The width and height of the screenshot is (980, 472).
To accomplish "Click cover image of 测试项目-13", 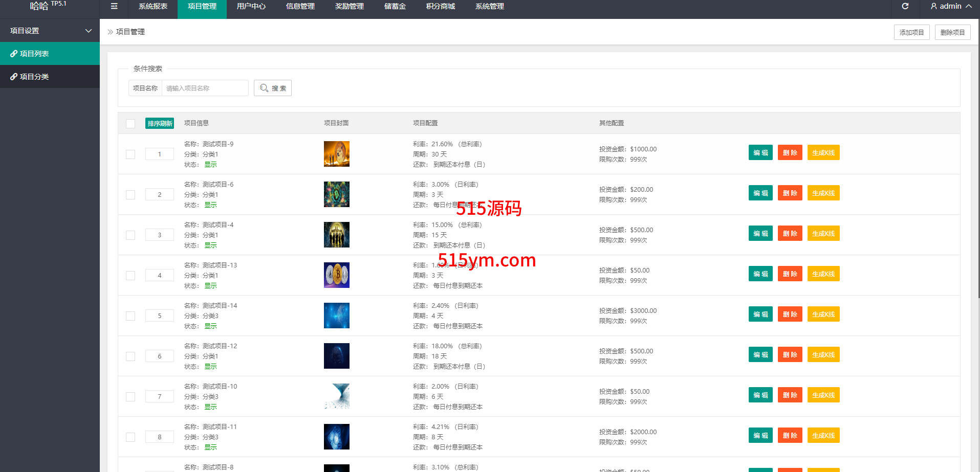I will click(x=336, y=275).
